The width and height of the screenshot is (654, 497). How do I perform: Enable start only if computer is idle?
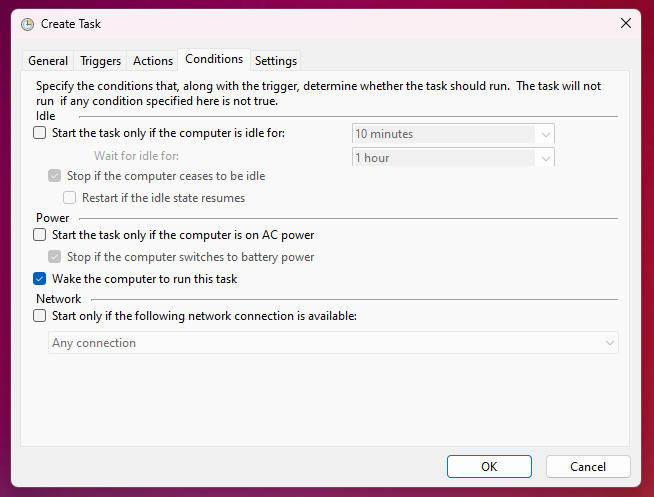[x=40, y=133]
